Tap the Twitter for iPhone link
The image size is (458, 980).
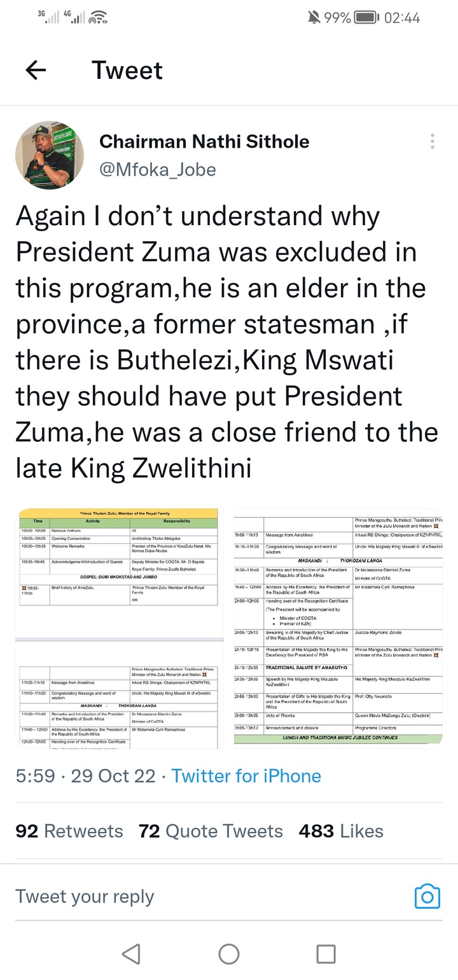[x=246, y=776]
